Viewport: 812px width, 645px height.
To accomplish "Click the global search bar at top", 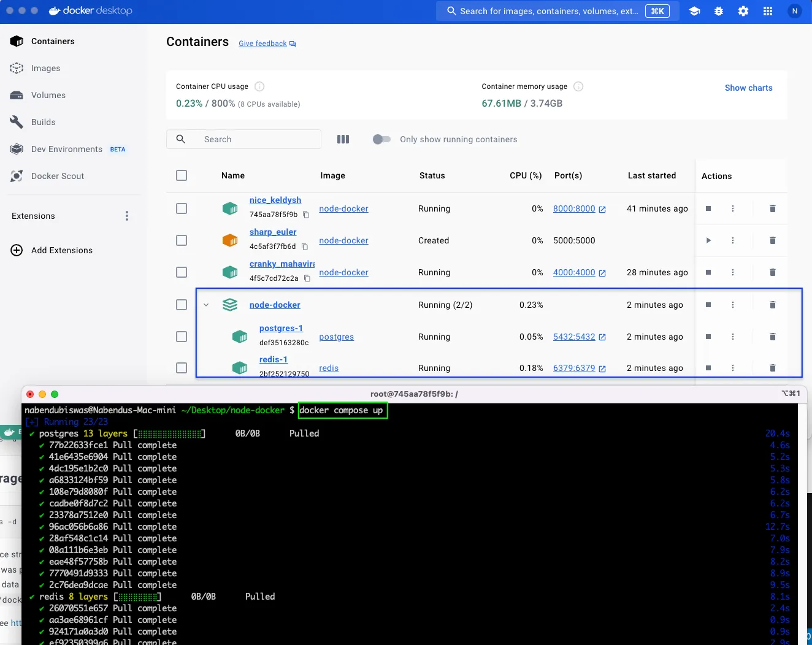I will [x=558, y=11].
